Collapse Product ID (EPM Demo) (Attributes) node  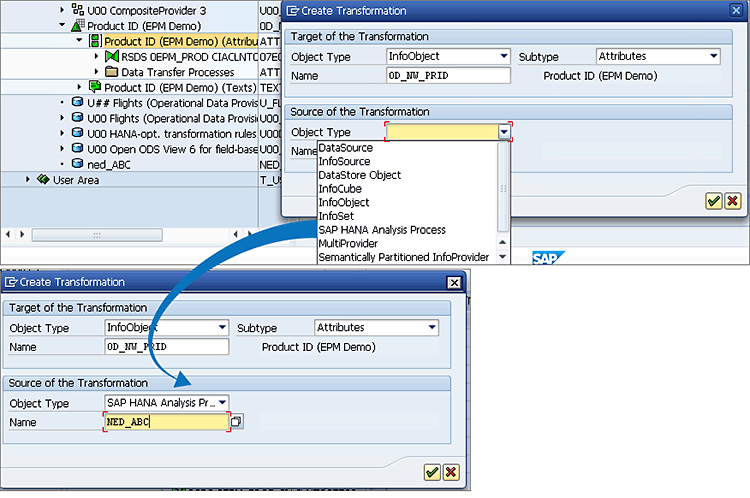[x=79, y=40]
